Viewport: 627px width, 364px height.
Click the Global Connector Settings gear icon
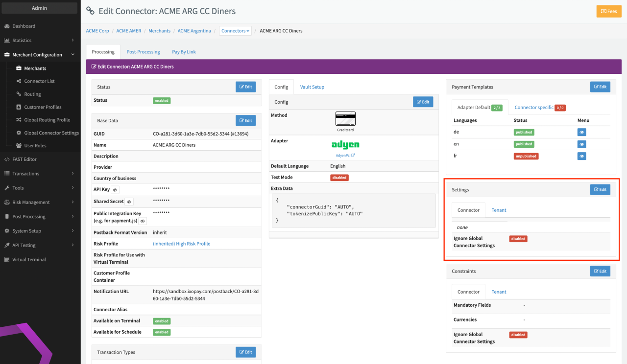(19, 133)
